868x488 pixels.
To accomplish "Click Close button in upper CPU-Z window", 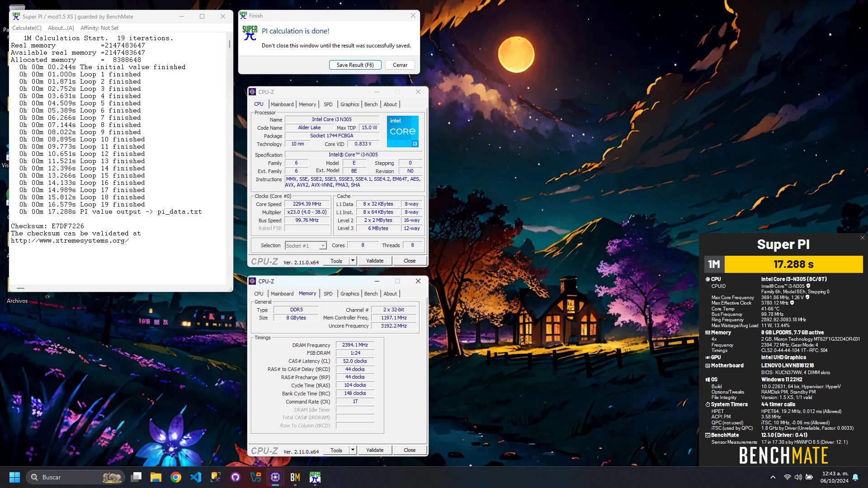I will point(410,261).
